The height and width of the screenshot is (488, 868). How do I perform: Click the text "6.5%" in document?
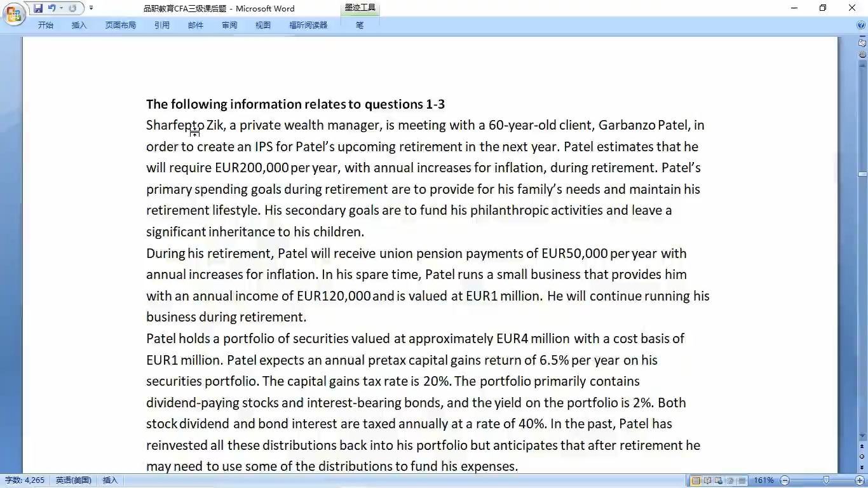pos(554,360)
